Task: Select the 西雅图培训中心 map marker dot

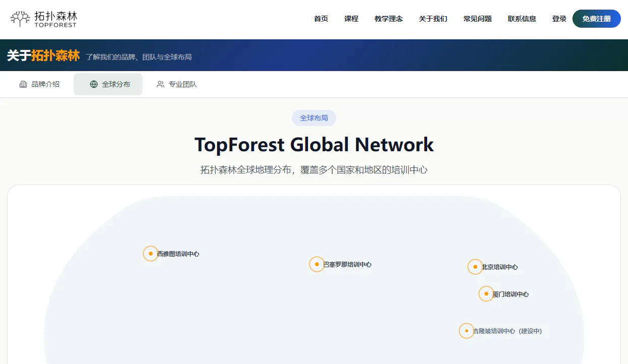Action: click(150, 254)
